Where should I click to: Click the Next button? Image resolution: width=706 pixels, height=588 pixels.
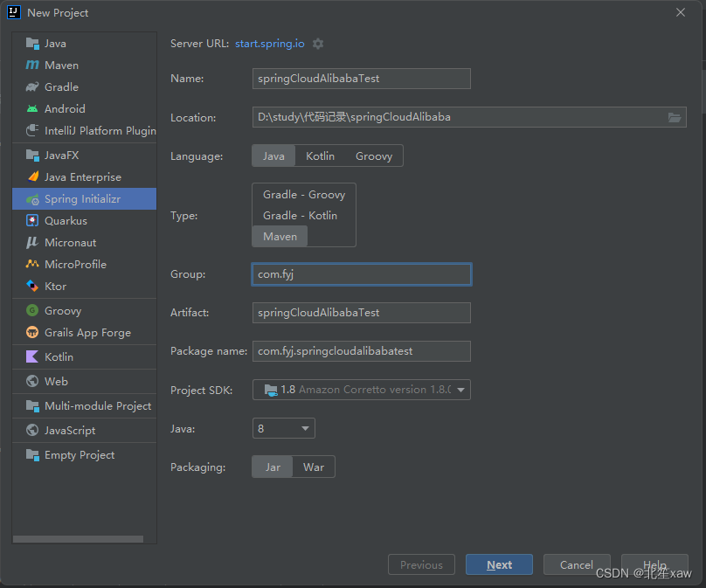[499, 564]
